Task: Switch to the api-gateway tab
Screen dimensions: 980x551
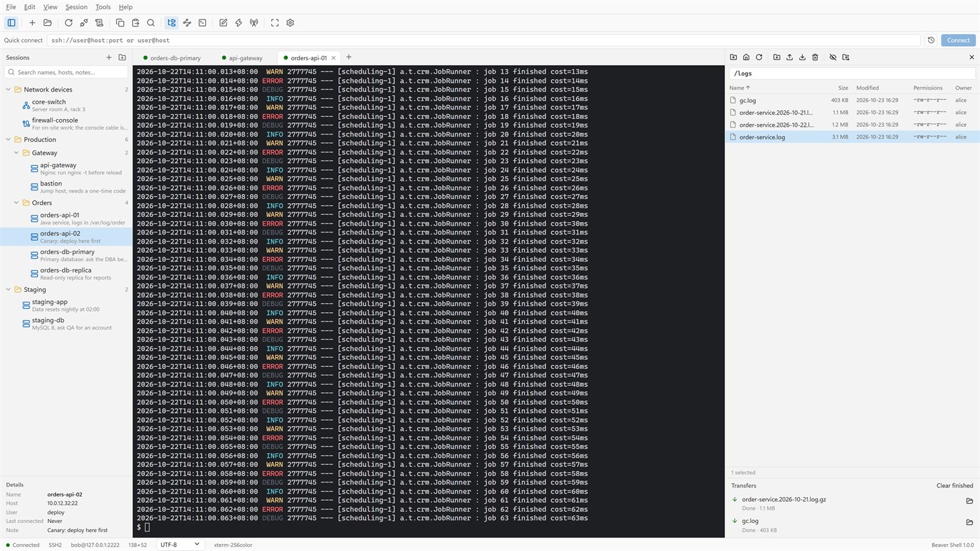Action: [242, 58]
